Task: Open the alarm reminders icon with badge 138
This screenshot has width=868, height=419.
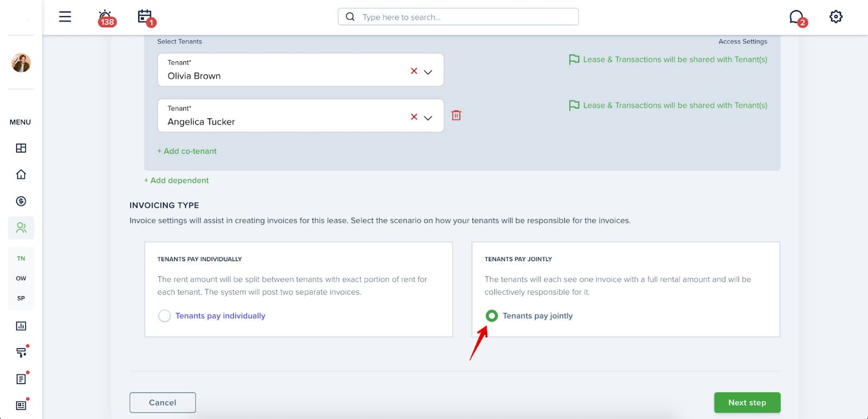Action: (106, 18)
